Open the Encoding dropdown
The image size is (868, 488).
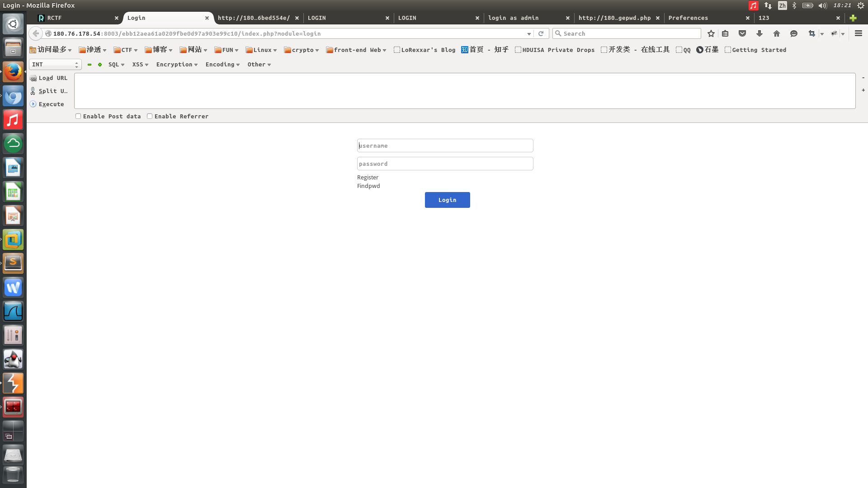tap(222, 65)
